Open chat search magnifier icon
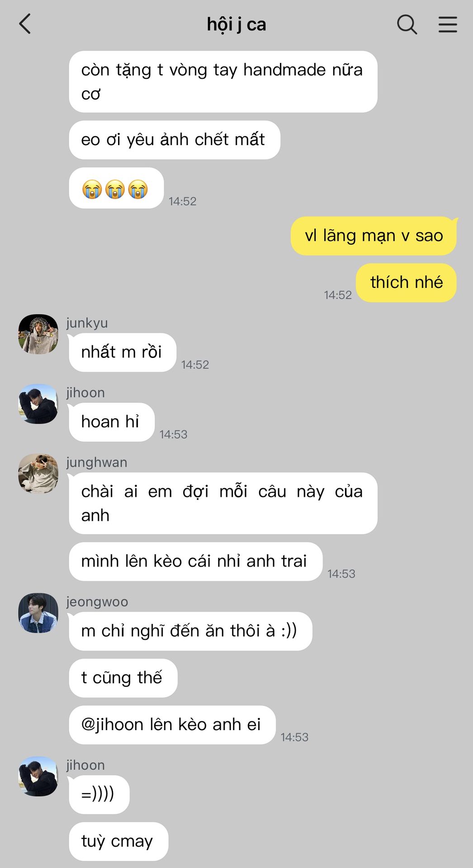This screenshot has height=868, width=473. pyautogui.click(x=407, y=24)
